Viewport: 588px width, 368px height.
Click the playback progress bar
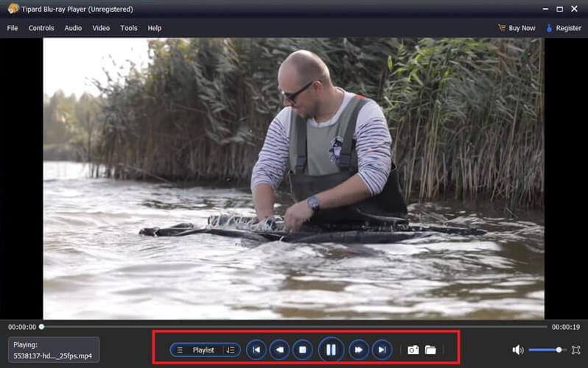point(295,326)
